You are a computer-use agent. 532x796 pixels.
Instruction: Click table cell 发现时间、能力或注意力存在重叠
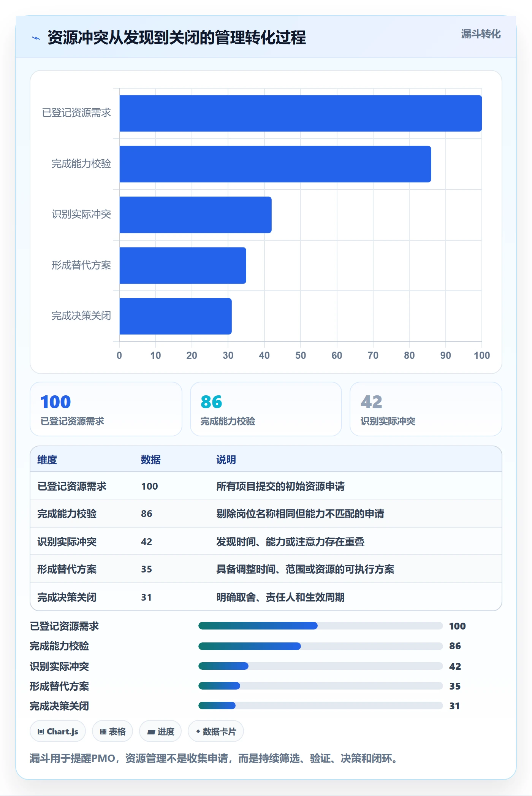[290, 542]
